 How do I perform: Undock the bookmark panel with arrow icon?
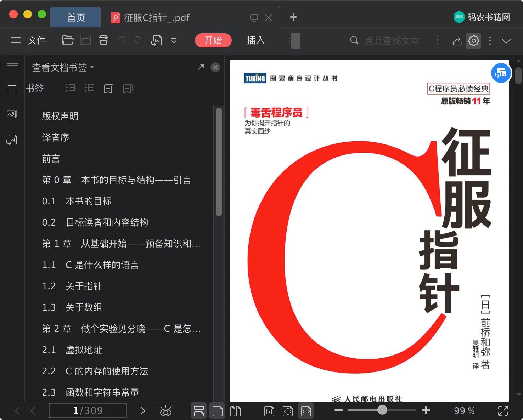pos(201,67)
